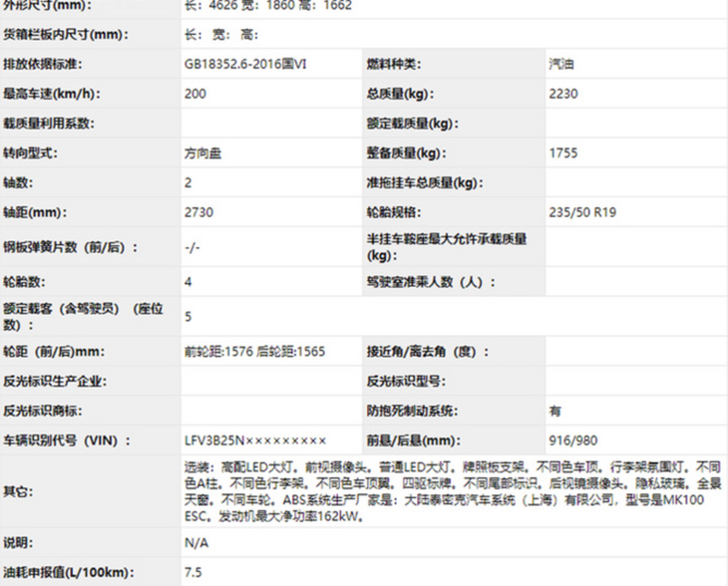Select the 反光标识型号 label
The height and width of the screenshot is (586, 728).
click(x=406, y=382)
